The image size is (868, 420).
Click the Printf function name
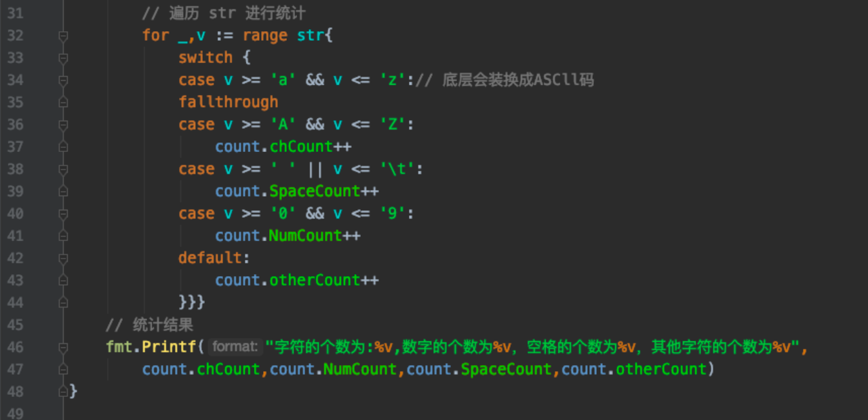click(x=170, y=347)
